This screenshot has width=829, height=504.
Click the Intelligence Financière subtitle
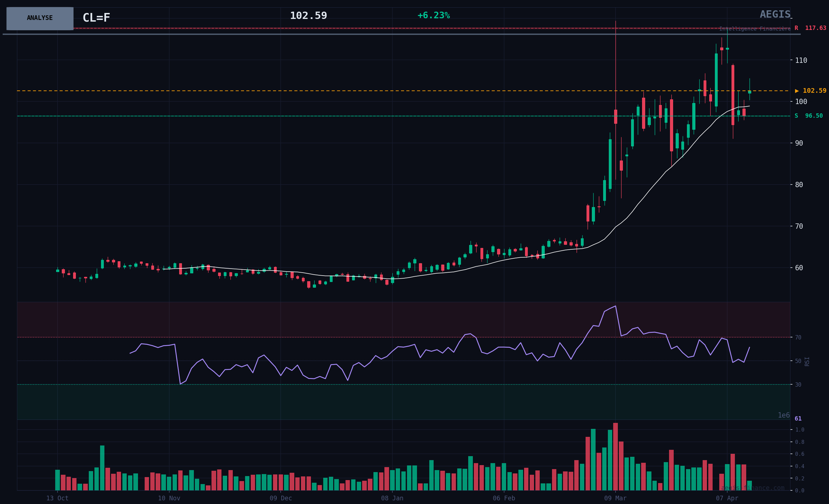pos(755,29)
